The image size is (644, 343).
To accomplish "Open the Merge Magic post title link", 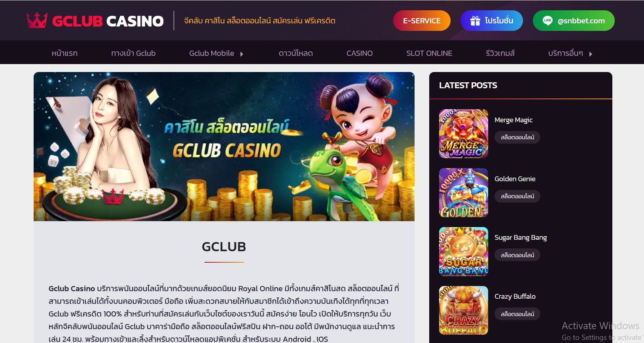I will click(x=513, y=120).
